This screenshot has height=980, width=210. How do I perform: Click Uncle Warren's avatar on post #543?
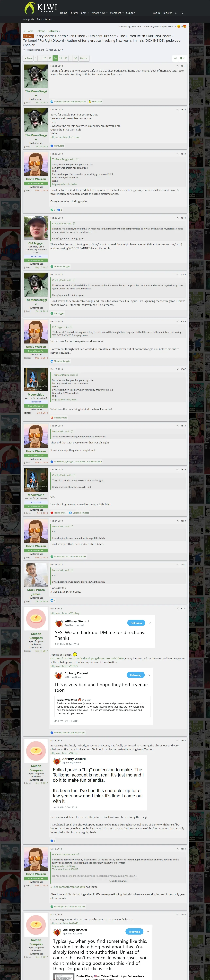[x=36, y=164]
